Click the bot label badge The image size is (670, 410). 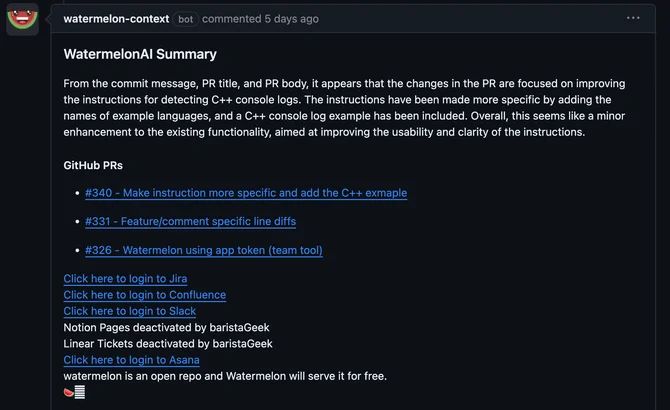click(186, 18)
